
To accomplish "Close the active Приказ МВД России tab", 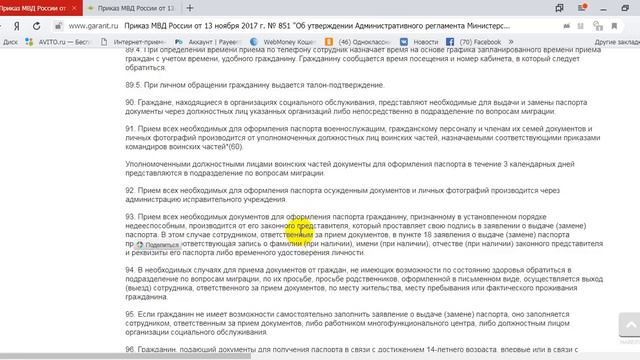I will (74, 8).
